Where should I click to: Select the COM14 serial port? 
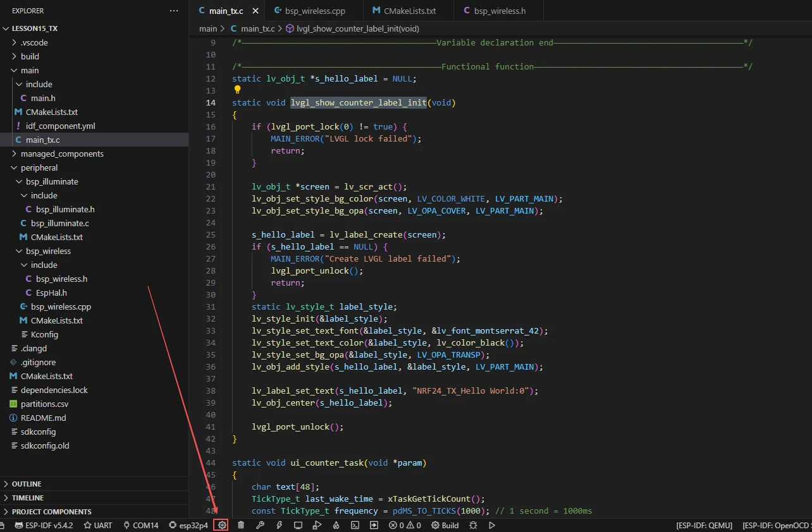click(x=140, y=525)
